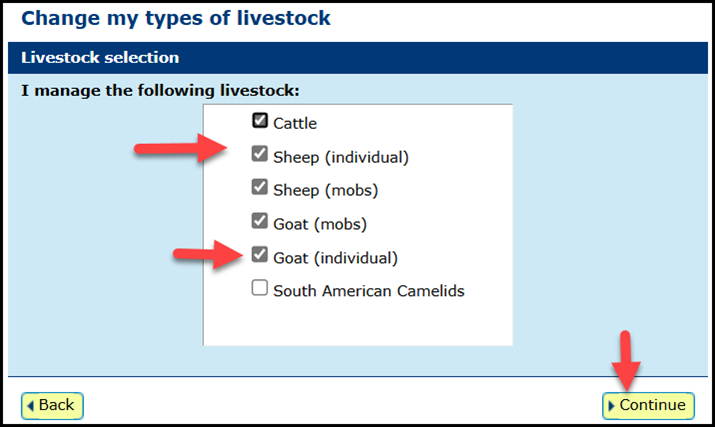Click the "Change my types of livestock" title
Image resolution: width=715 pixels, height=427 pixels.
tap(176, 19)
